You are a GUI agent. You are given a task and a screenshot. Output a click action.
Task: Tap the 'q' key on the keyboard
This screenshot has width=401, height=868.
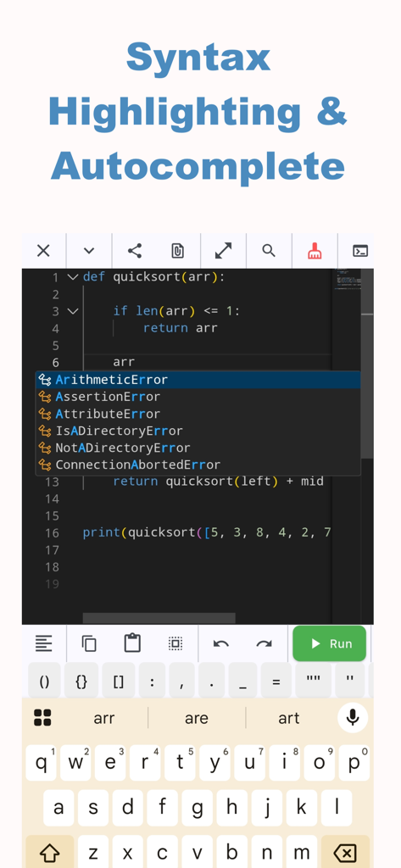click(41, 762)
